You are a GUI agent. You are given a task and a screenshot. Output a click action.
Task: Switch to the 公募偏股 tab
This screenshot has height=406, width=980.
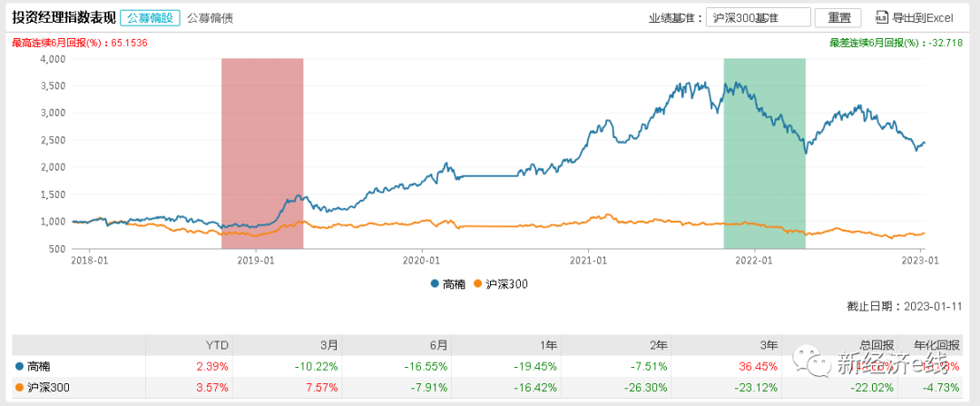151,17
